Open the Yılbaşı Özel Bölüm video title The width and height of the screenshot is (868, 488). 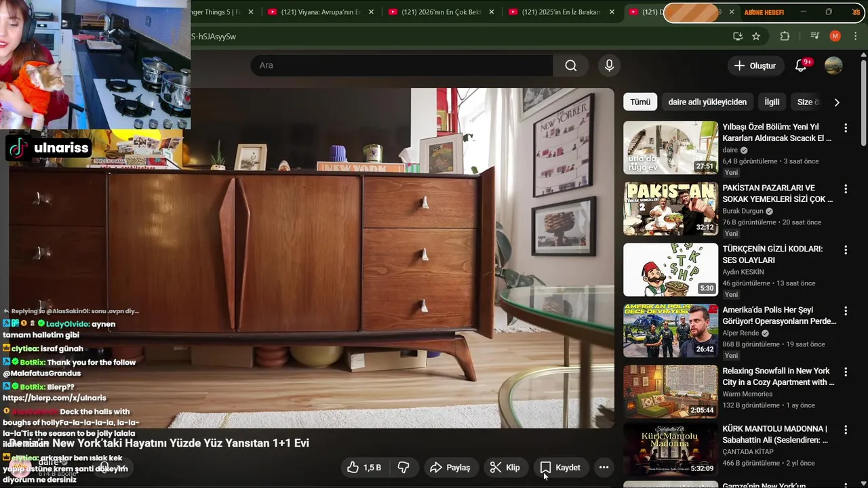[777, 132]
